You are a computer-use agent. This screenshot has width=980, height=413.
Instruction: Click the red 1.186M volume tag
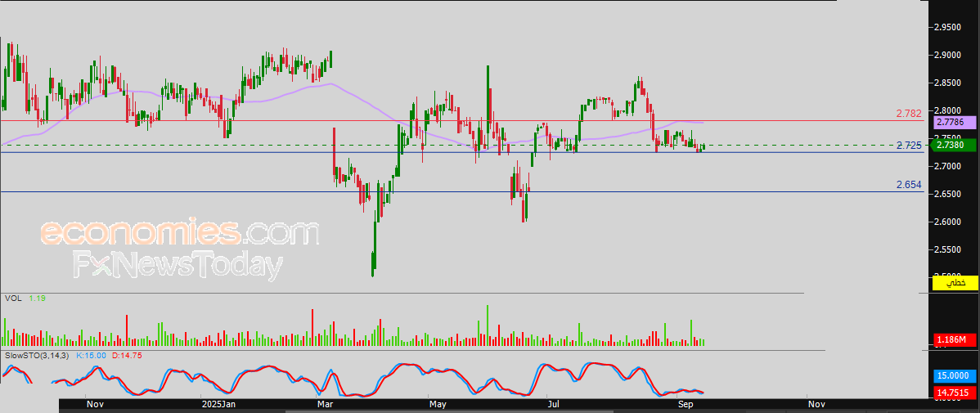point(954,340)
